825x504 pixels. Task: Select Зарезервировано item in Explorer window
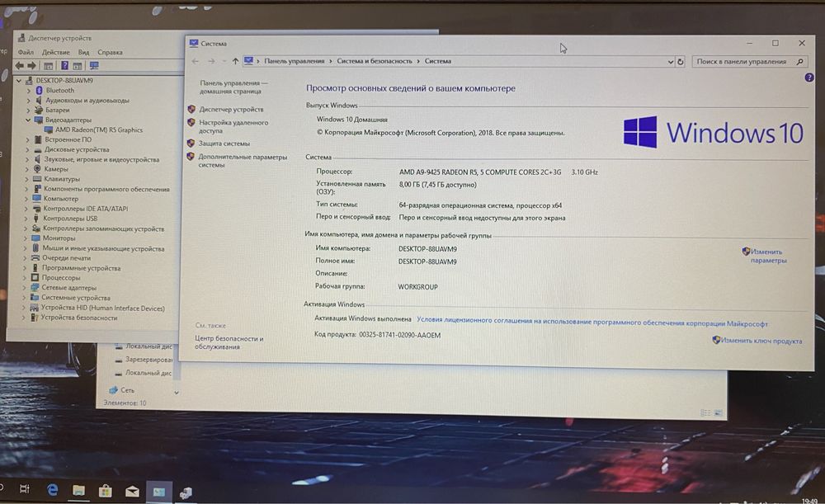pyautogui.click(x=148, y=360)
